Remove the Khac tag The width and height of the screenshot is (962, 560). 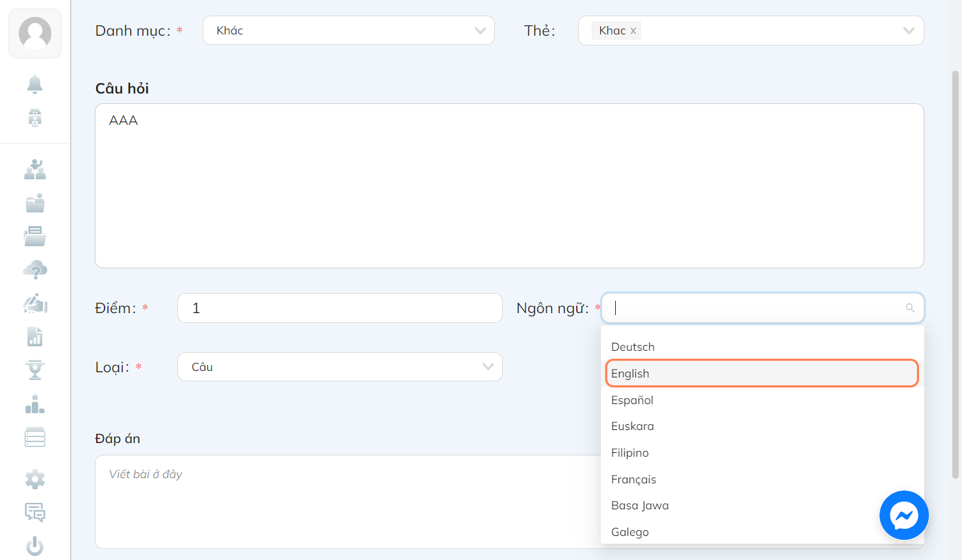click(633, 31)
